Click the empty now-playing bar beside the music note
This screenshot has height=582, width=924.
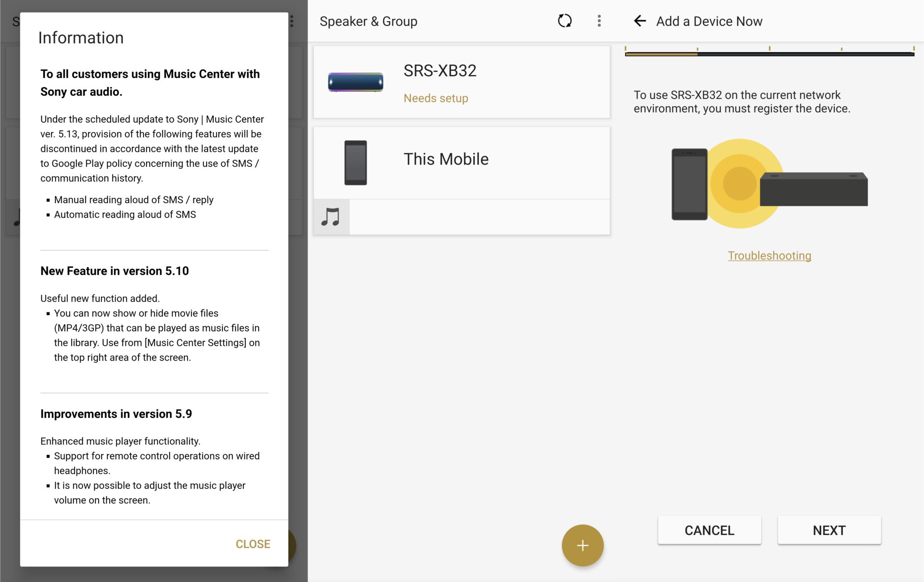click(x=479, y=217)
